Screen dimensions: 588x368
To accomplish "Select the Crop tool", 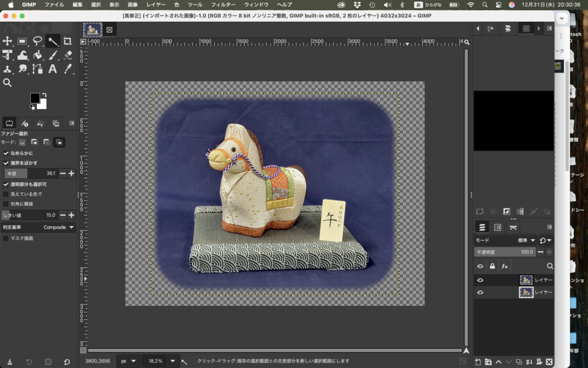I will 67,41.
